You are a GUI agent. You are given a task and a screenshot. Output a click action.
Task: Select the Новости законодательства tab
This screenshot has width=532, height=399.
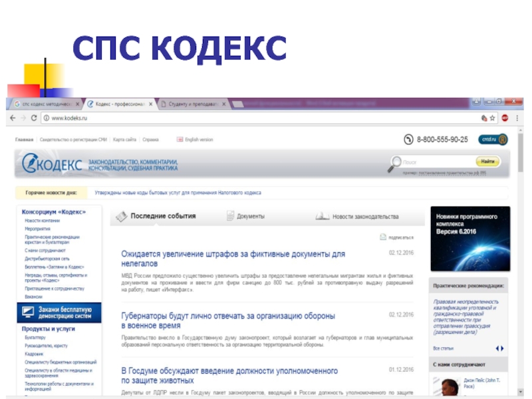pyautogui.click(x=357, y=217)
